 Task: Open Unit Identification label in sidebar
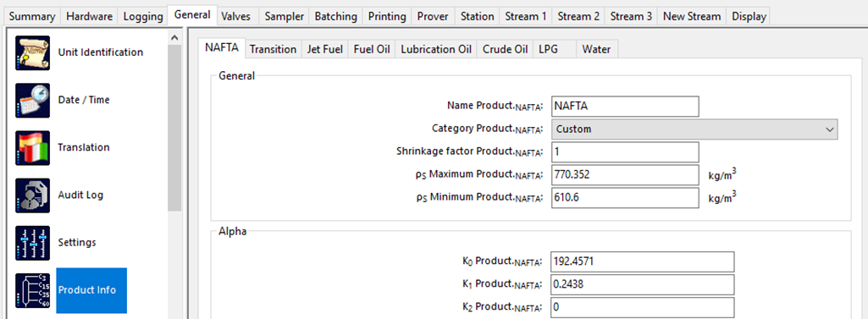point(100,52)
